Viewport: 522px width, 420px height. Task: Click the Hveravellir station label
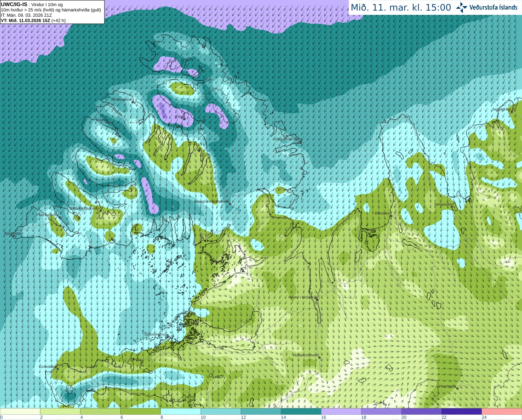coord(448,386)
